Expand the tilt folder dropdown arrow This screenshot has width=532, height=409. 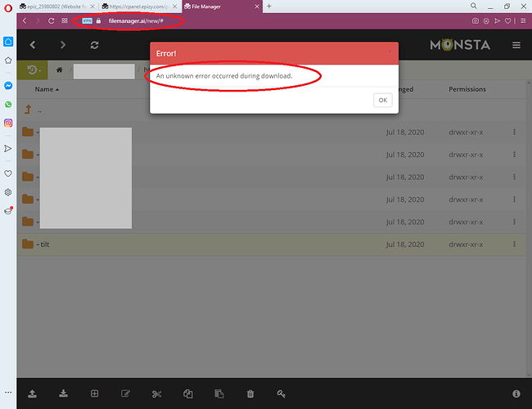click(38, 245)
